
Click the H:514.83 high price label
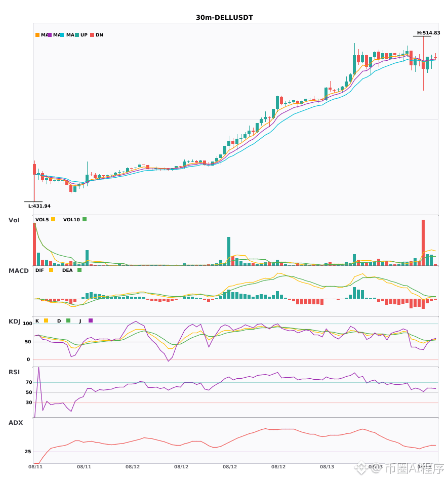coord(428,33)
